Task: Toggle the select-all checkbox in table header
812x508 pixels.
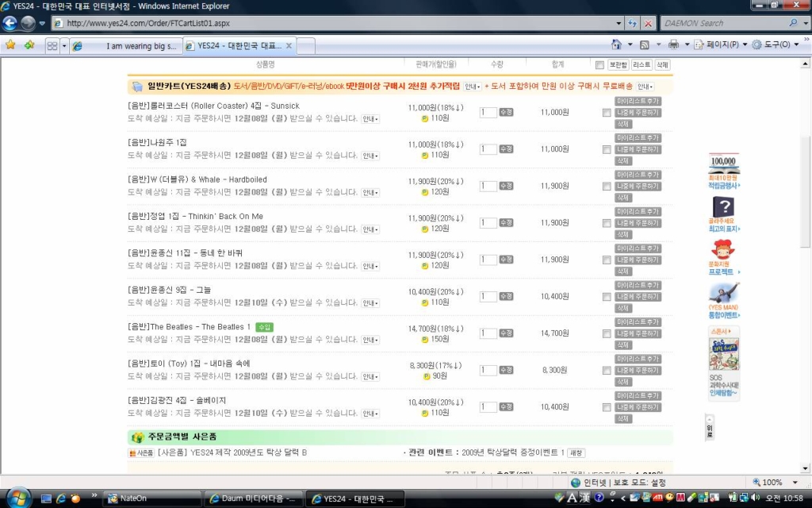Action: (599, 65)
